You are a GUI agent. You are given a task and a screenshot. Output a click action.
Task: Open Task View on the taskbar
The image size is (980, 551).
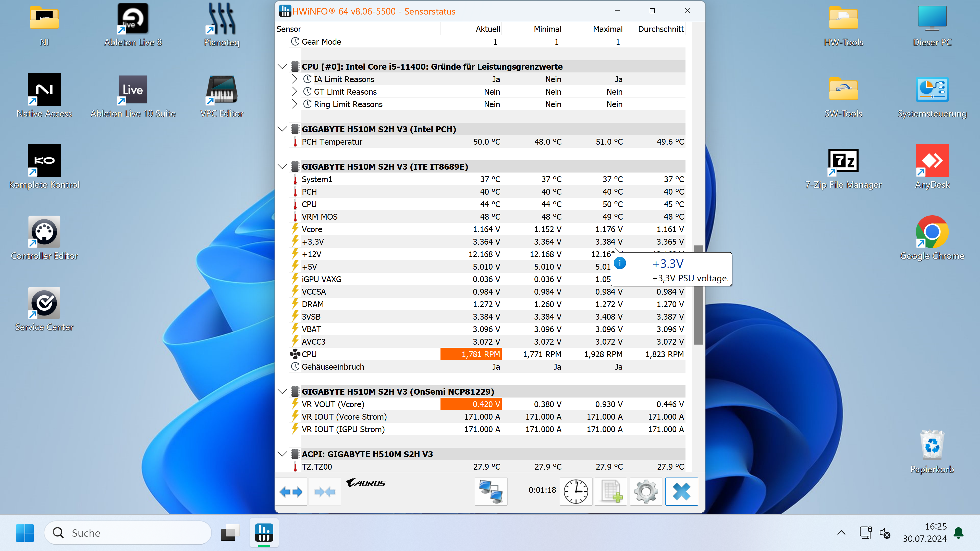pyautogui.click(x=230, y=533)
